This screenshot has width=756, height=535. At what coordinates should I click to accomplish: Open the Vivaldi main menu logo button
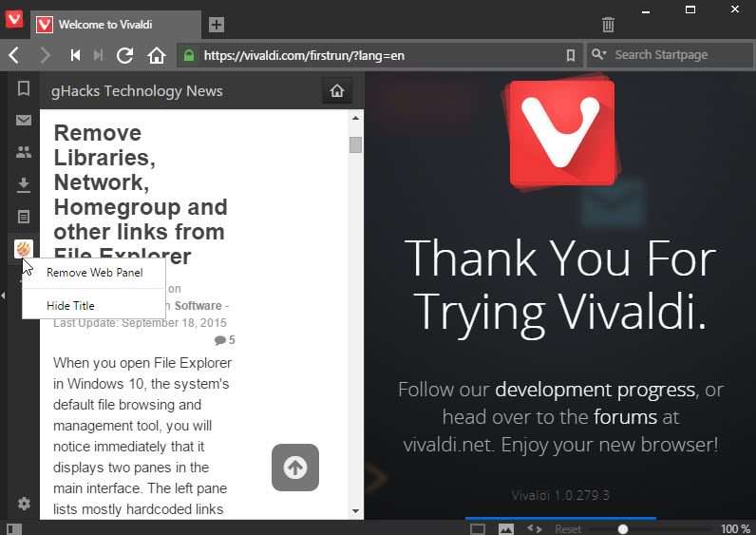click(x=14, y=20)
